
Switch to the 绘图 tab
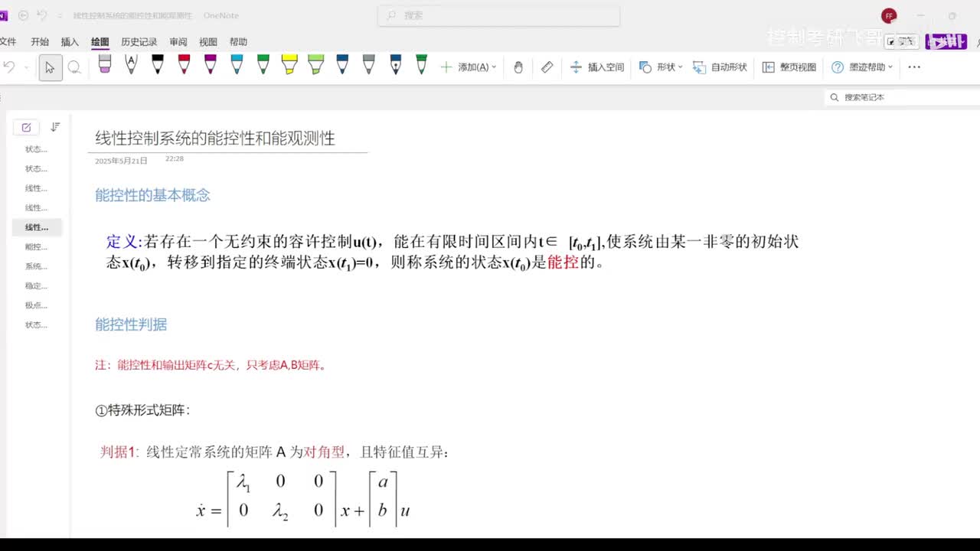tap(100, 42)
